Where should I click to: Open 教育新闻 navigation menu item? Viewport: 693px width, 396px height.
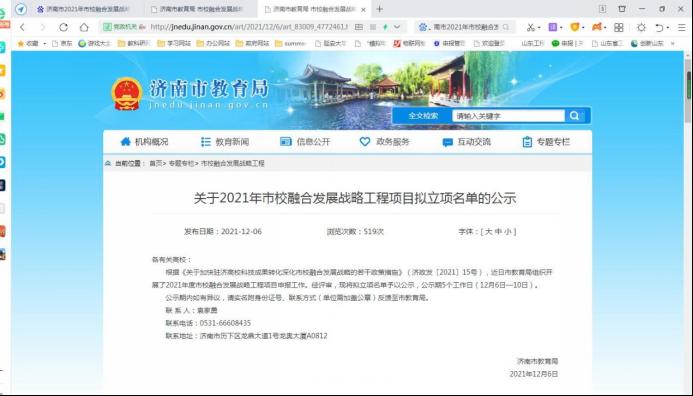point(225,142)
